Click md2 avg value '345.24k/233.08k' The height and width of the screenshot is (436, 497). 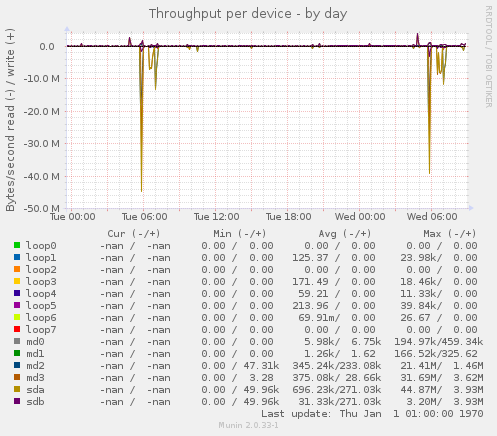(337, 366)
